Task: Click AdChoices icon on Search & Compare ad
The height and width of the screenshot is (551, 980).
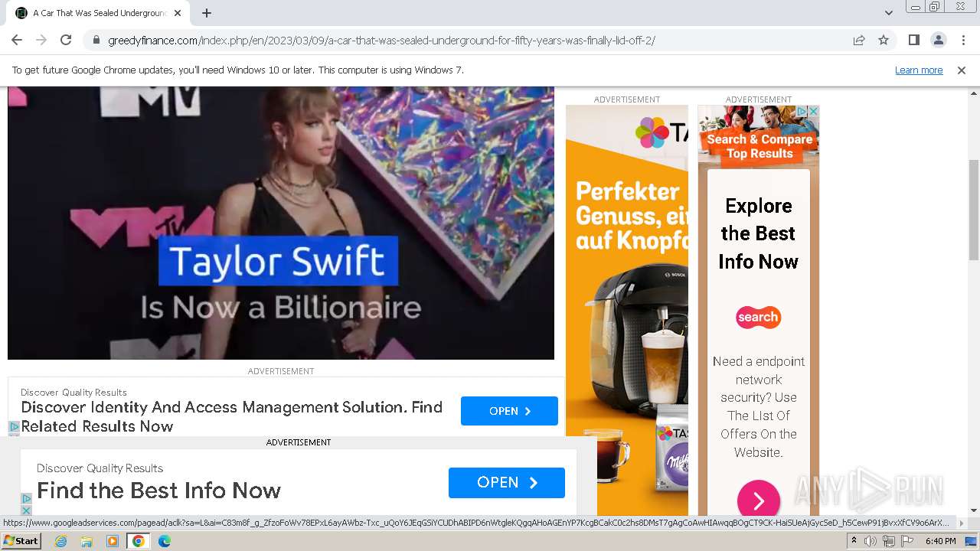Action: 802,111
